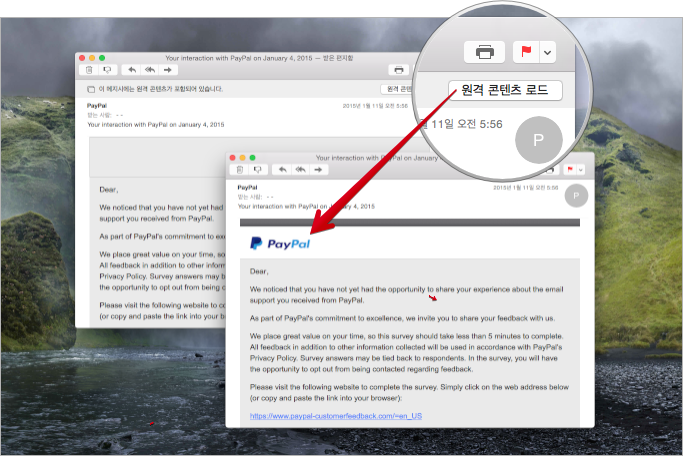This screenshot has width=683, height=456.
Task: Click '(or copy and paste the link into your browser):' in front window
Action: (x=326, y=398)
